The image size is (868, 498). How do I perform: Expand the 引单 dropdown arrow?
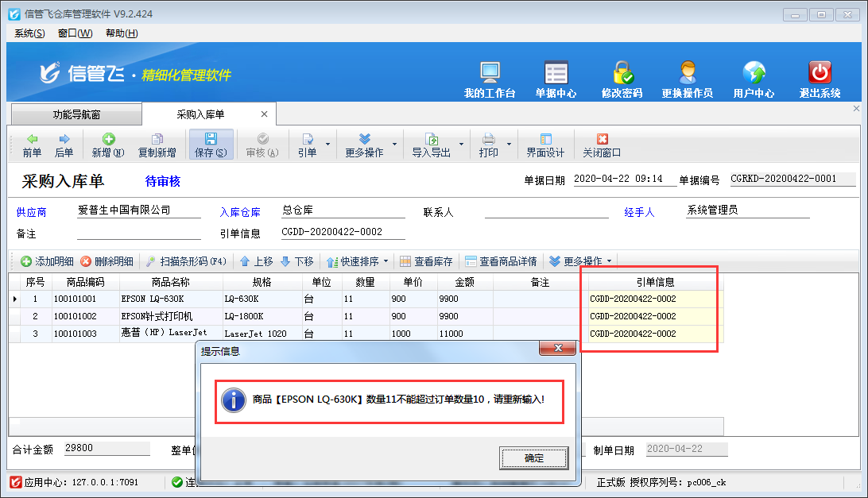tap(327, 145)
